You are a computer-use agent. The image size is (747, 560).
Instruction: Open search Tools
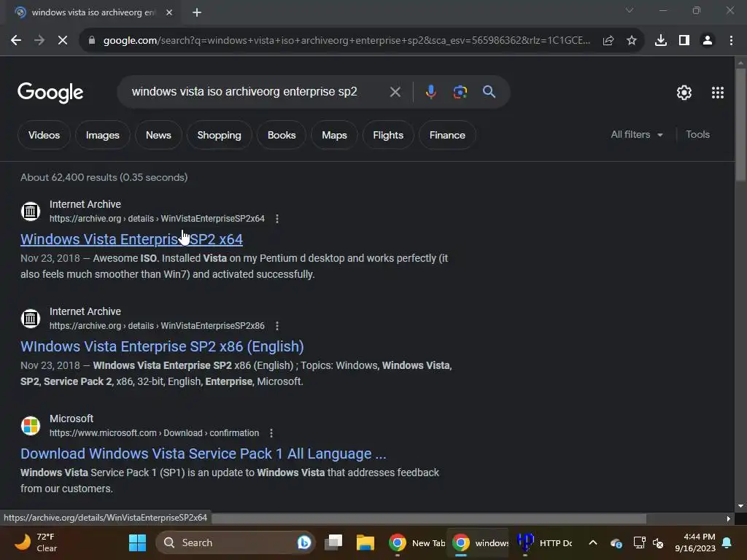click(x=697, y=135)
